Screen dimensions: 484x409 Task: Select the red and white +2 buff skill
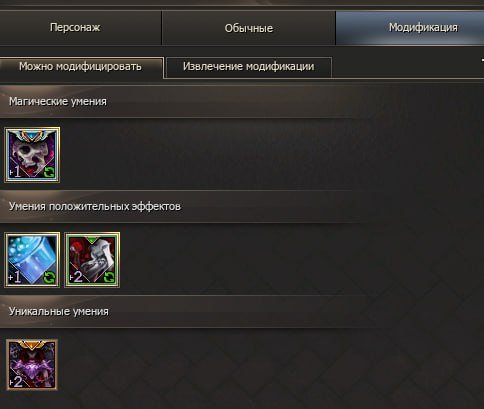pos(92,260)
